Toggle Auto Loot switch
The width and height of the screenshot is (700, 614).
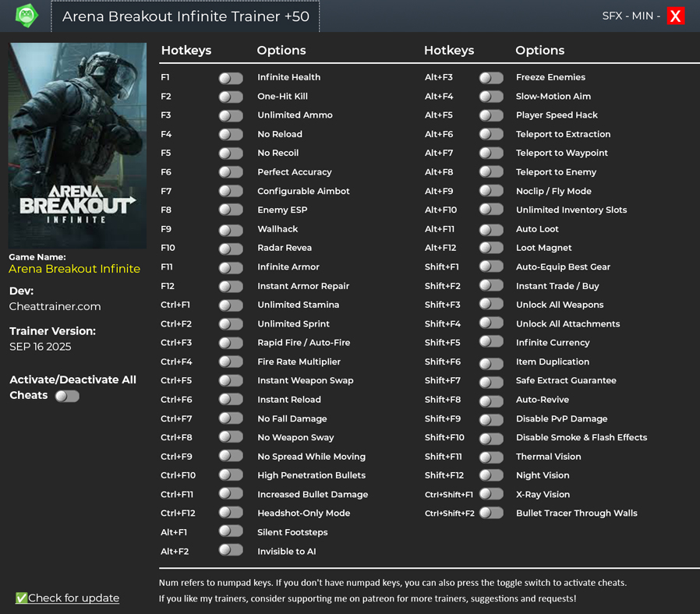pyautogui.click(x=491, y=231)
